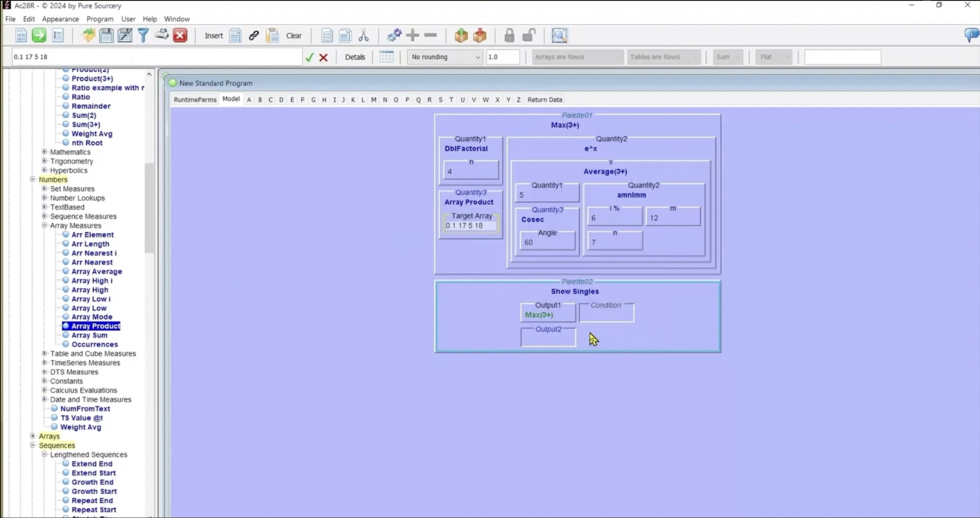Expand the Mathematics tree node

[45, 152]
